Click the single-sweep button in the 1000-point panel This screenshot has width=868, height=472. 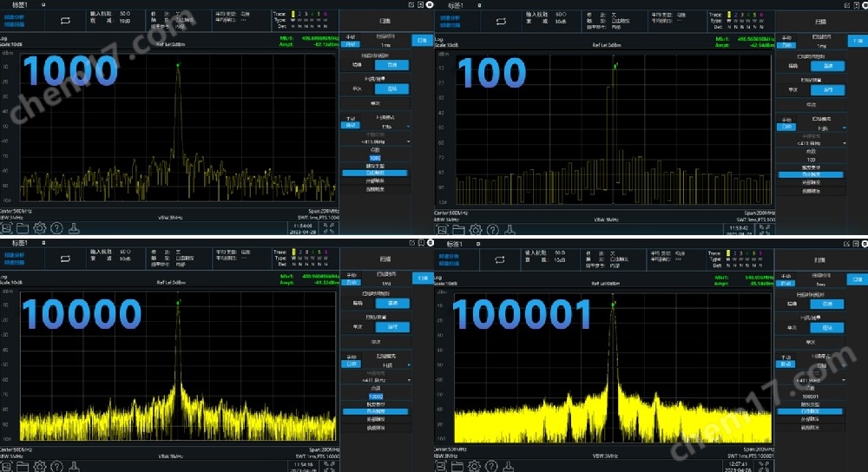coord(375,103)
